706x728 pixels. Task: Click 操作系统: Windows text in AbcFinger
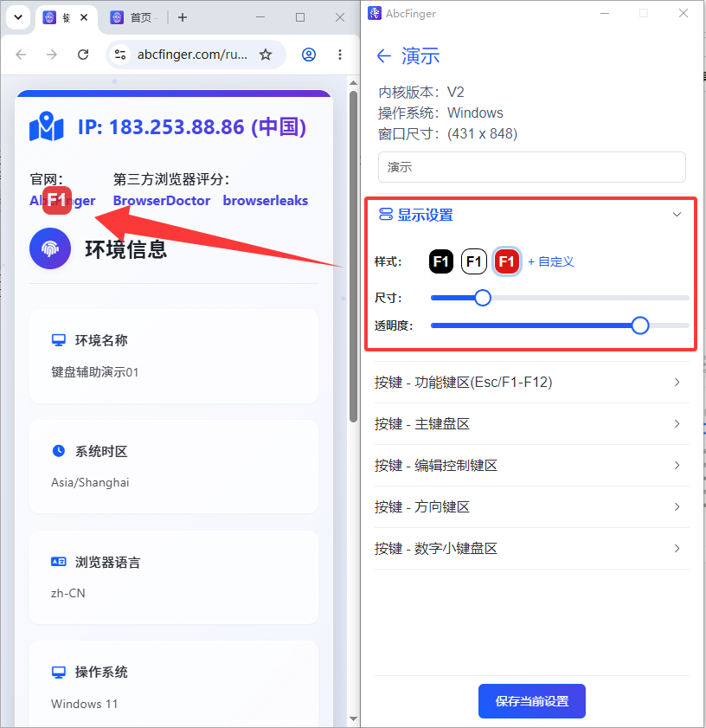440,113
